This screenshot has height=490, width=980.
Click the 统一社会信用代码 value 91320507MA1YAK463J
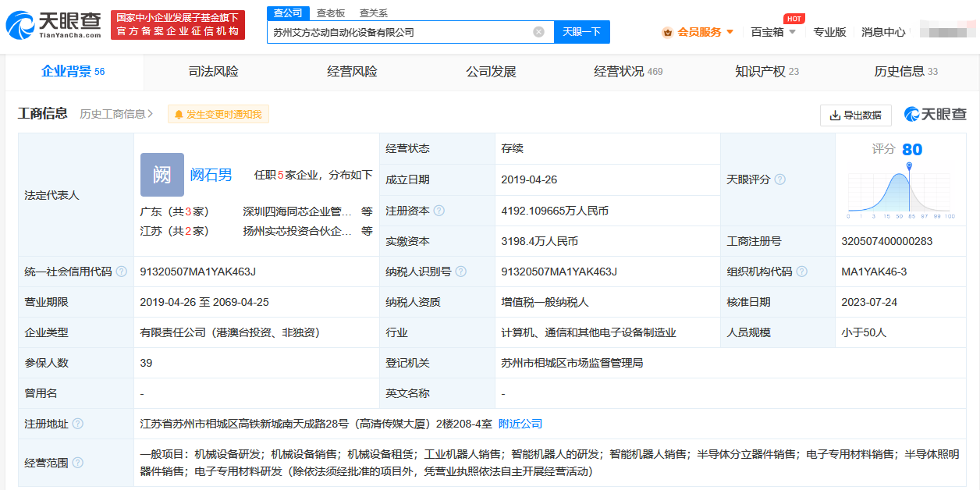198,272
